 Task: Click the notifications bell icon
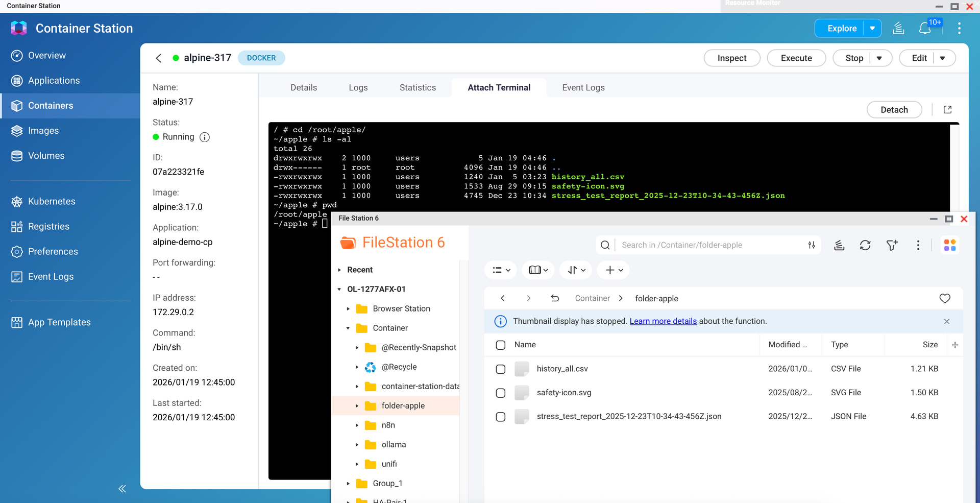pyautogui.click(x=925, y=29)
